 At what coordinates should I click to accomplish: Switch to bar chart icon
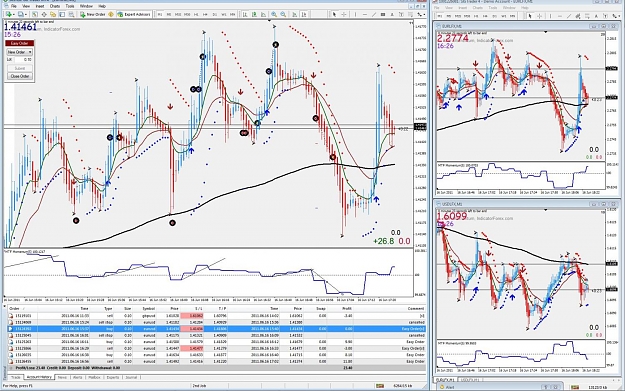coord(245,14)
